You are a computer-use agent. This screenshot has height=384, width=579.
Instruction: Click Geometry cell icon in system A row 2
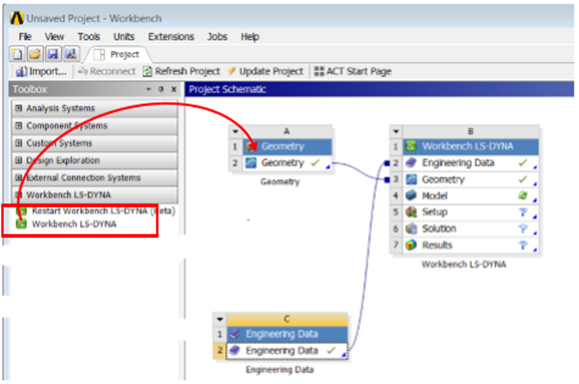pyautogui.click(x=251, y=163)
